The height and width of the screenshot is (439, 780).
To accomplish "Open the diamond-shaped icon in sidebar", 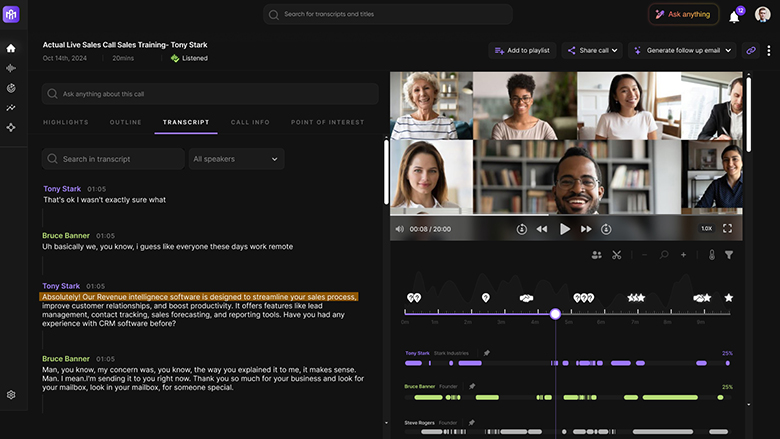I will coord(11,127).
